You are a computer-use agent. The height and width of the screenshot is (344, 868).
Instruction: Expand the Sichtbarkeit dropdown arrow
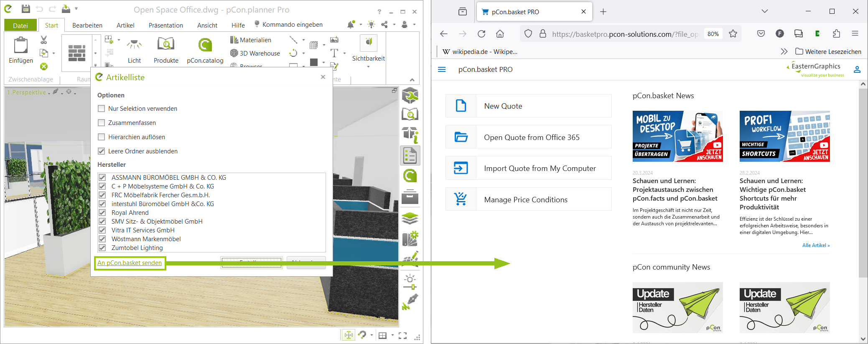click(x=368, y=67)
